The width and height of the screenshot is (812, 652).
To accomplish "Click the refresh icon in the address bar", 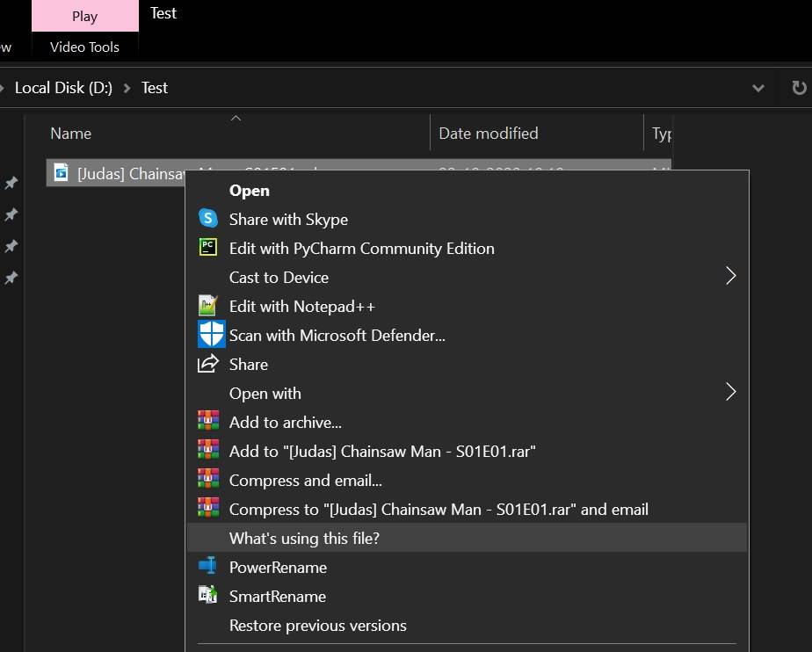I will (798, 88).
